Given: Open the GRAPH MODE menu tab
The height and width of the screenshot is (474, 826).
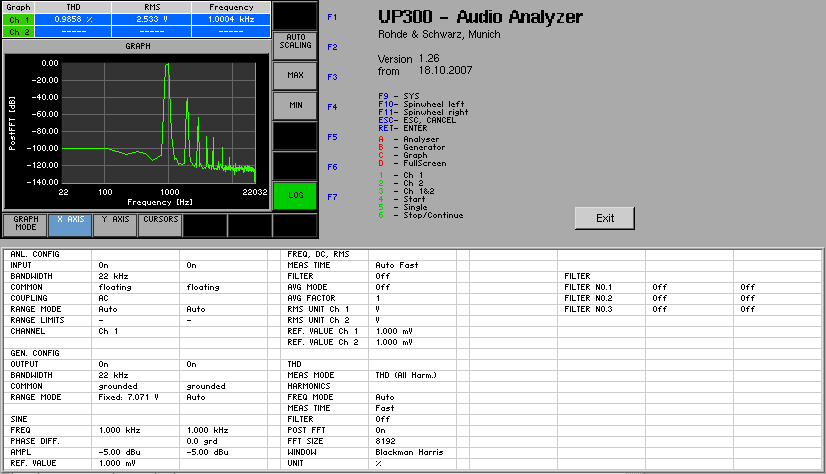Looking at the screenshot, I should (x=25, y=225).
